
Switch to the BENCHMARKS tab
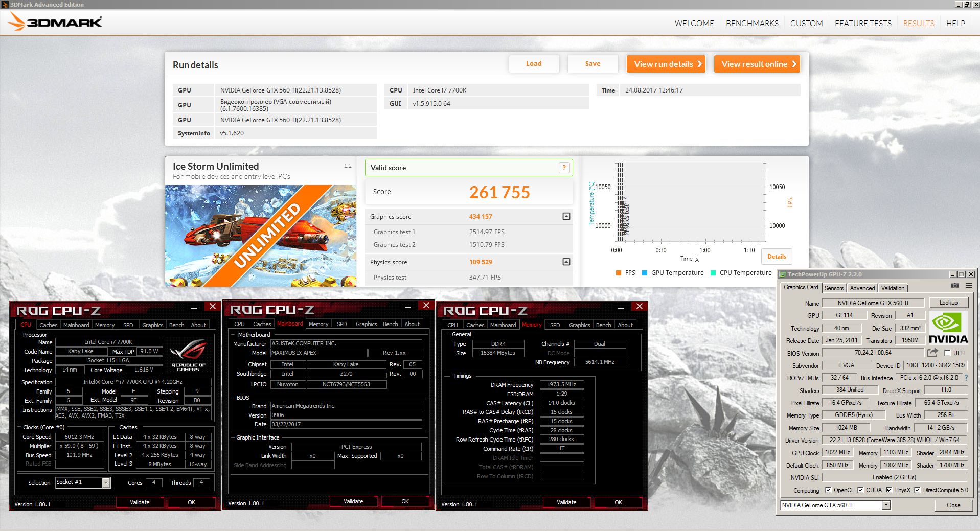752,24
